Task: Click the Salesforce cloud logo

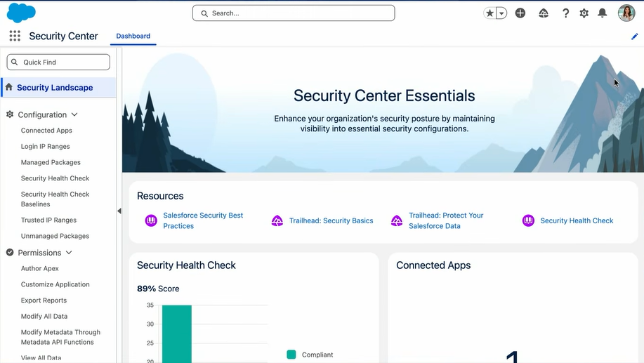Action: pos(21,13)
